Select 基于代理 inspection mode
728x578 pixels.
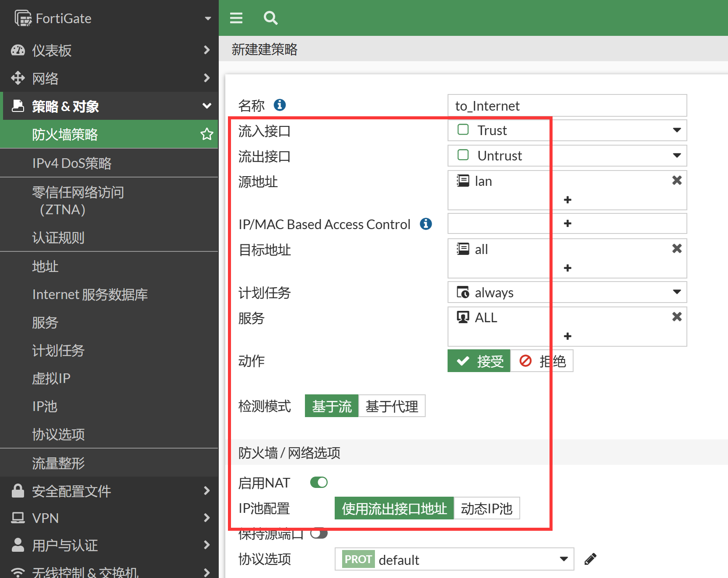tap(392, 406)
